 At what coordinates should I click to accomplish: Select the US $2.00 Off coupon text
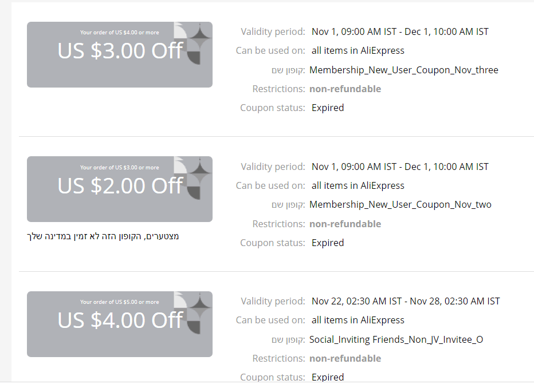(120, 186)
